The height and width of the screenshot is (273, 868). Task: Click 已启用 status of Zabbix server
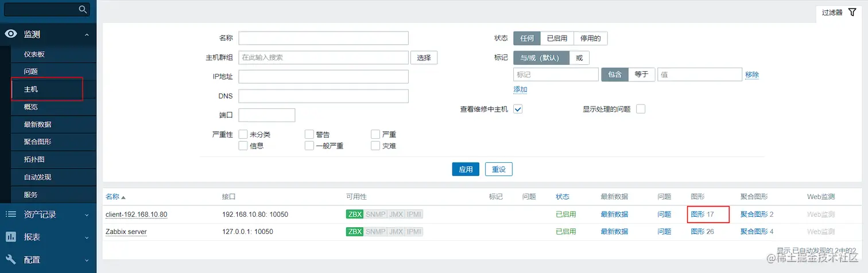(x=565, y=232)
